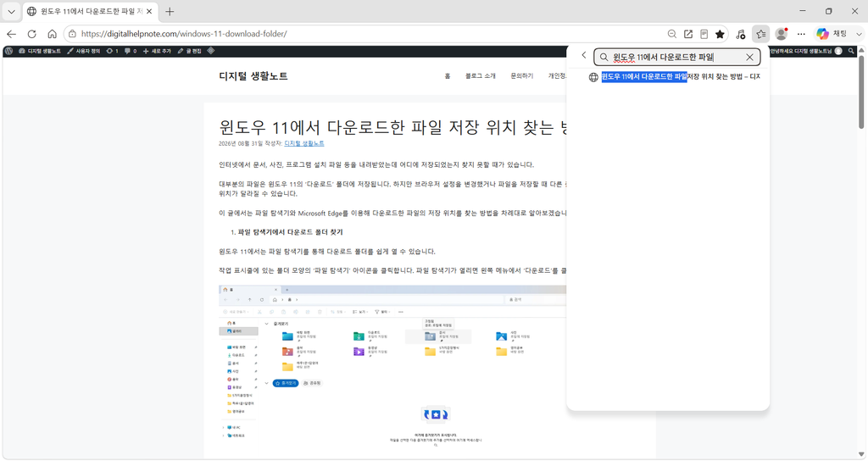Open 디지털 생활노트 dashboard in admin bar
Image resolution: width=868 pixels, height=461 pixels.
click(40, 51)
